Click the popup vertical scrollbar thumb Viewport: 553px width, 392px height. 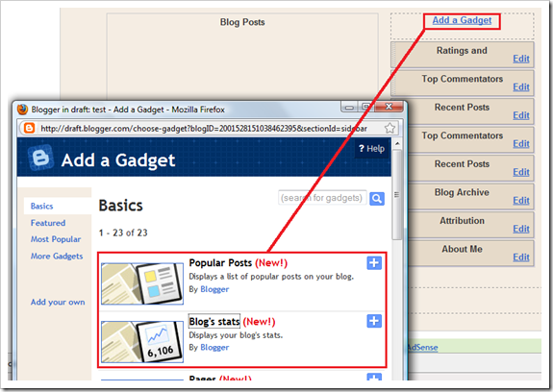click(397, 194)
